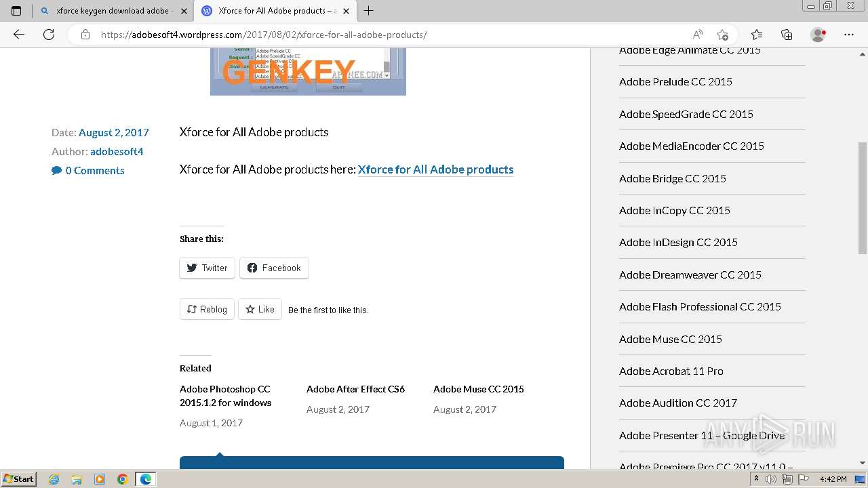Open File Explorer from taskbar
868x488 pixels.
pyautogui.click(x=77, y=479)
